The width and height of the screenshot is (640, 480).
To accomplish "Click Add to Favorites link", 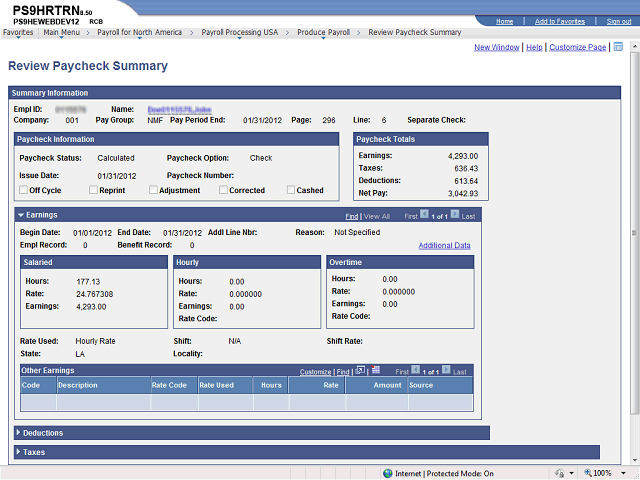I will 560,21.
